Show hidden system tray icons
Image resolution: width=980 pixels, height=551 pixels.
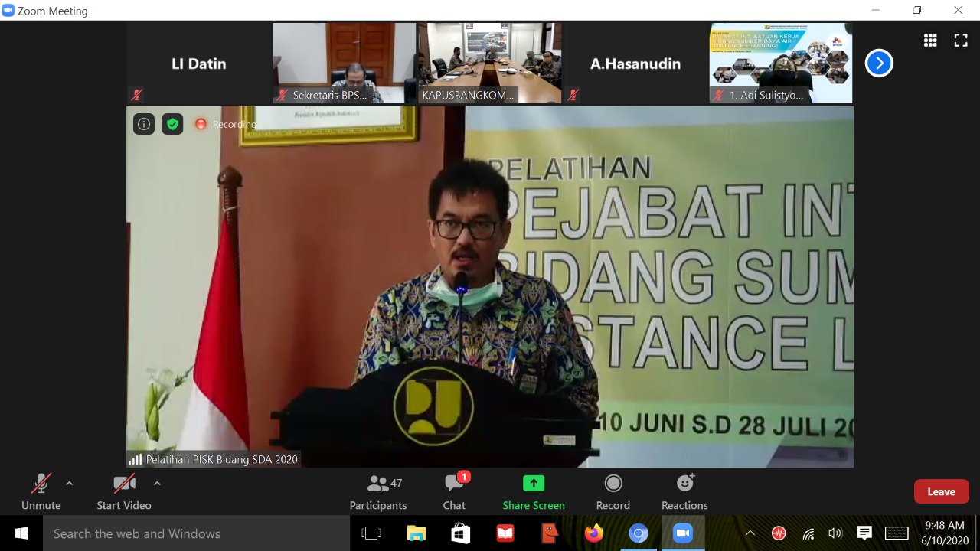click(x=750, y=533)
